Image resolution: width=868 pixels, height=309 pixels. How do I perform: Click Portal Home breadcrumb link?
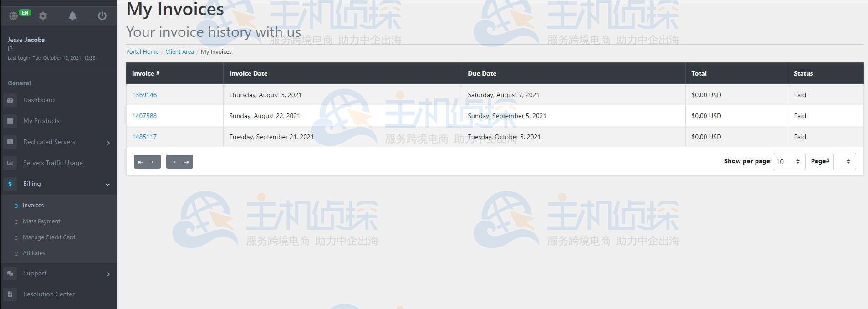click(x=142, y=52)
